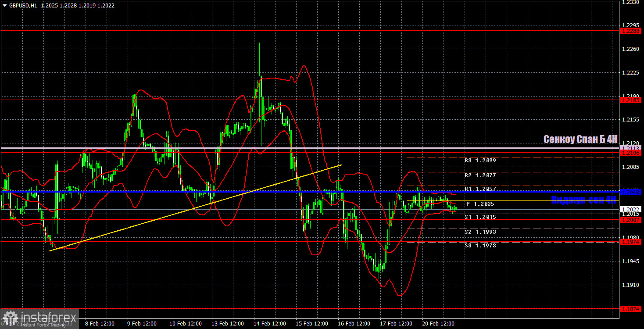This screenshot has width=644, height=329.
Task: Click the 1.2330 price scale value
Action: [631, 2]
